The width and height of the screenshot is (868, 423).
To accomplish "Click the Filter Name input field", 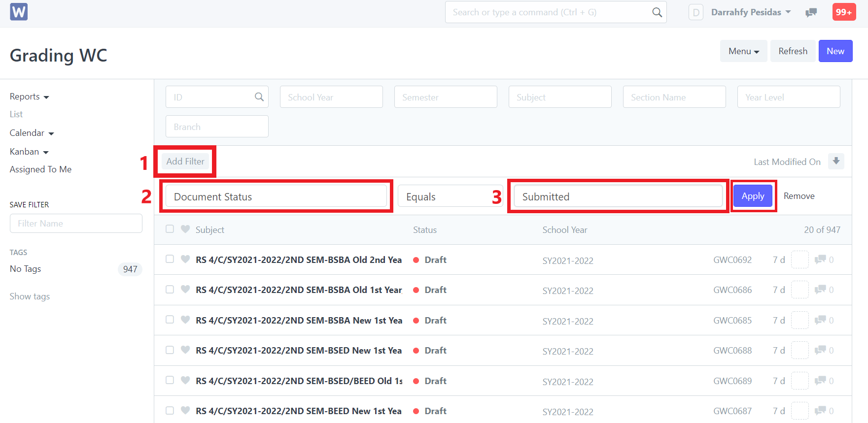I will (x=76, y=224).
